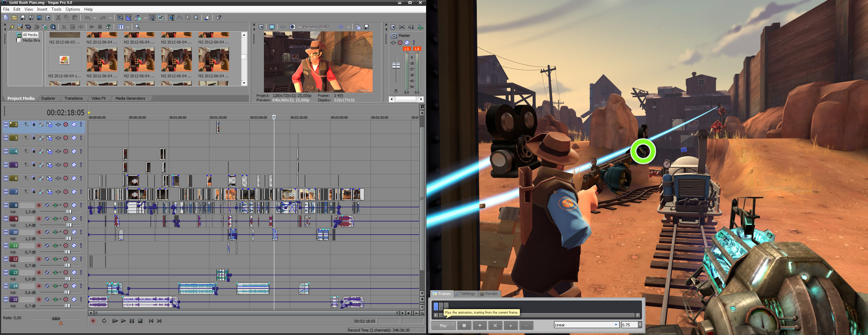
Task: Adjust the Master volume fader
Action: point(396,65)
